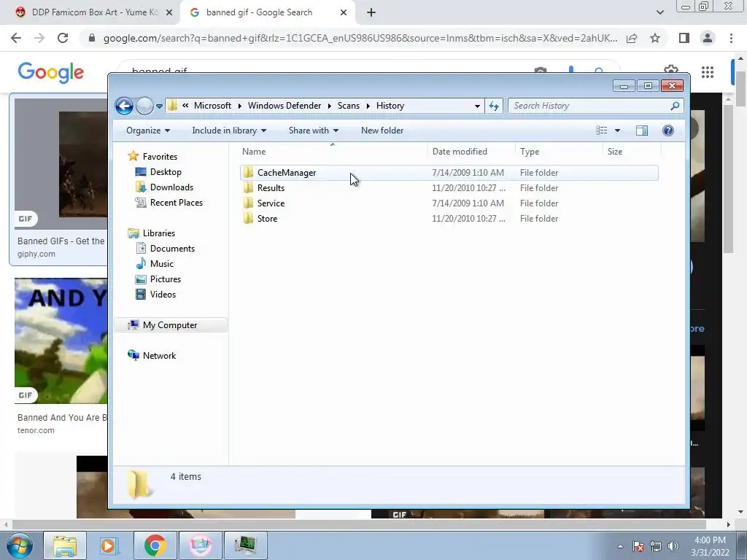Click the search magnifier icon in Explorer
The height and width of the screenshot is (560, 747).
(675, 106)
